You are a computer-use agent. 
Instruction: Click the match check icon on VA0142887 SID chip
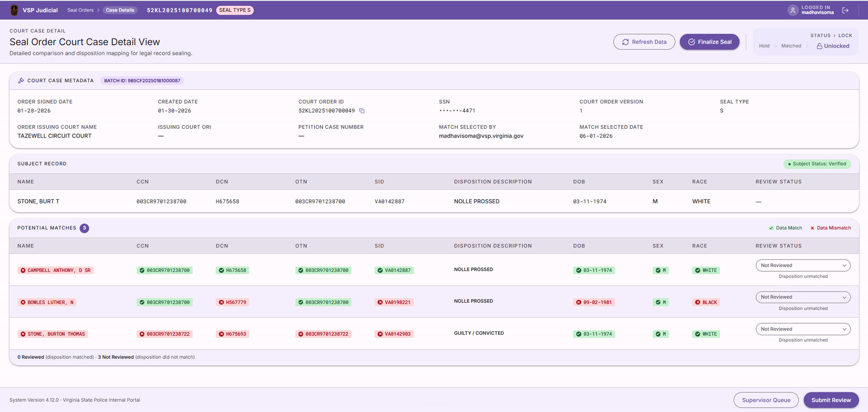tap(380, 270)
